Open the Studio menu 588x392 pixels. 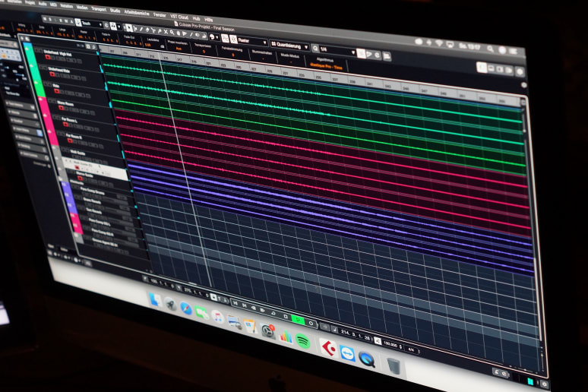click(x=115, y=11)
